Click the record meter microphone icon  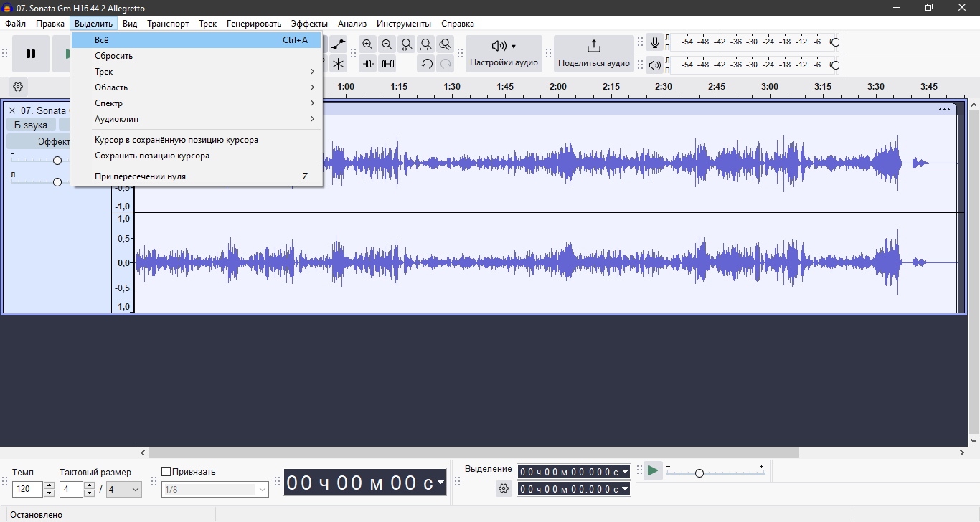[654, 43]
